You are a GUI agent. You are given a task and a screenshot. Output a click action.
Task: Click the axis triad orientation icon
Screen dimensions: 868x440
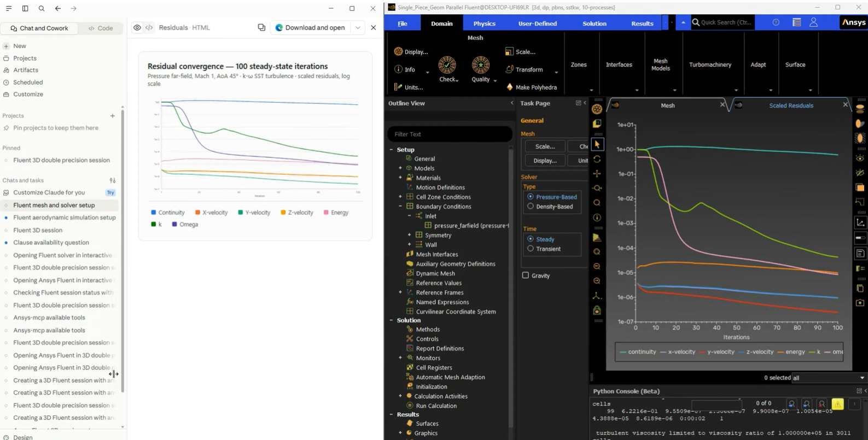pyautogui.click(x=597, y=296)
